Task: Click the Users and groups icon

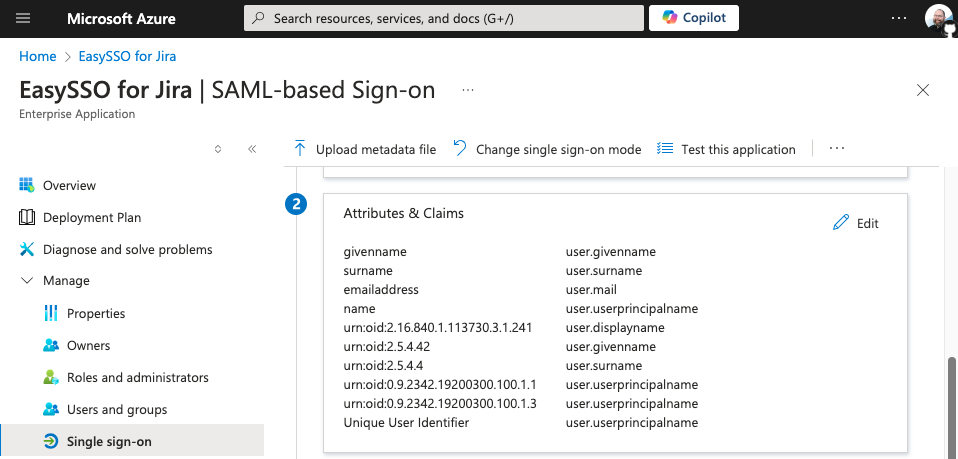Action: point(51,409)
